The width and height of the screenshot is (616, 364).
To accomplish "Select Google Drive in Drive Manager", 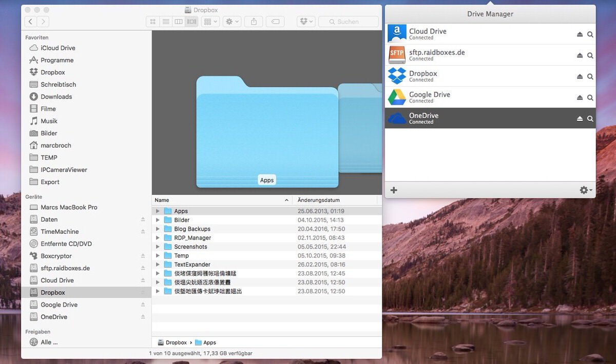I will (x=490, y=97).
